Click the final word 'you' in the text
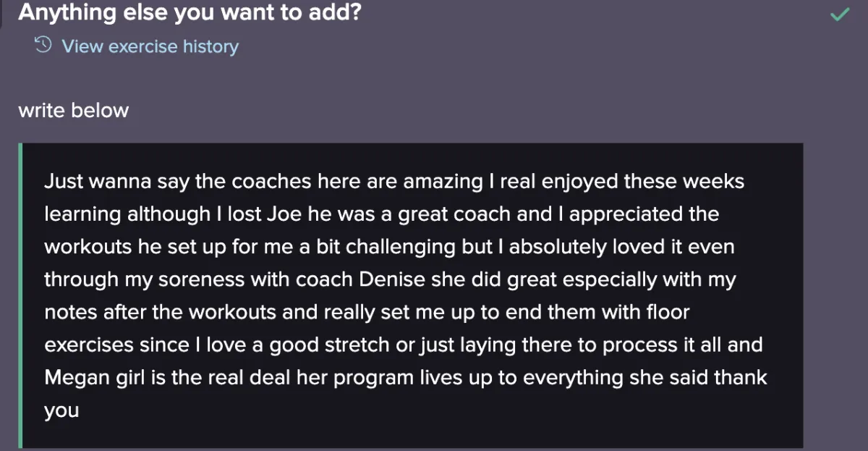 click(x=61, y=410)
